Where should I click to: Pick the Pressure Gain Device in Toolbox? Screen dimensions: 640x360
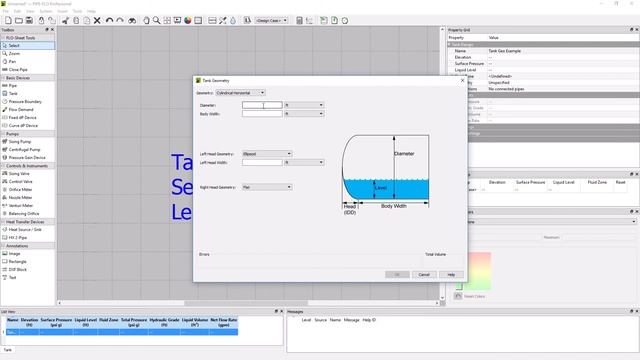pos(28,158)
